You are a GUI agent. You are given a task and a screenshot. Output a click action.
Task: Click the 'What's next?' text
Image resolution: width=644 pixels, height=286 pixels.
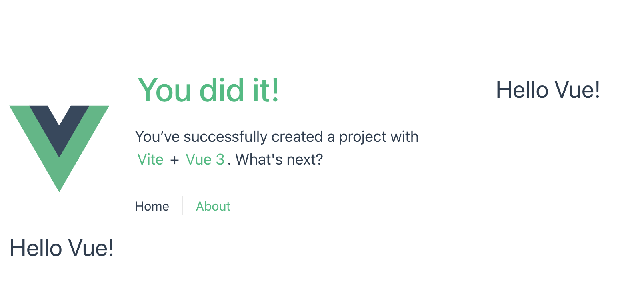point(279,159)
